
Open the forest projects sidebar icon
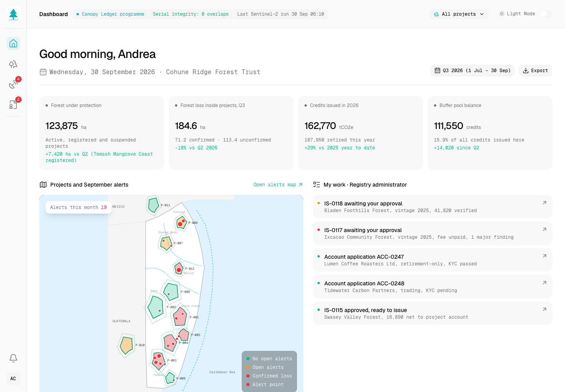(x=13, y=64)
